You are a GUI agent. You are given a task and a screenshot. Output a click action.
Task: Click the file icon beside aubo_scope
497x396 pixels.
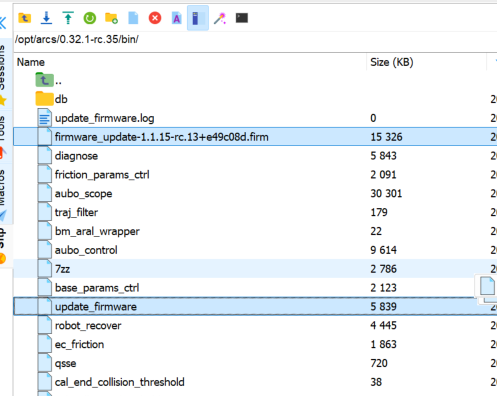(45, 193)
